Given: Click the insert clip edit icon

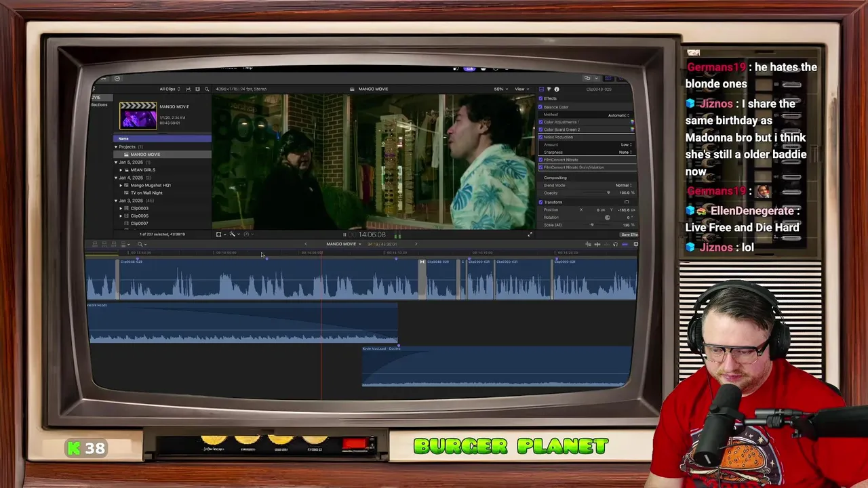Looking at the screenshot, I should coord(104,244).
